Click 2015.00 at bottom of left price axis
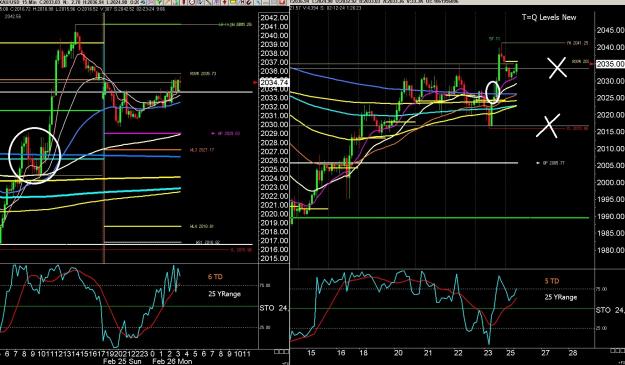This screenshot has height=365, width=625. [274, 259]
